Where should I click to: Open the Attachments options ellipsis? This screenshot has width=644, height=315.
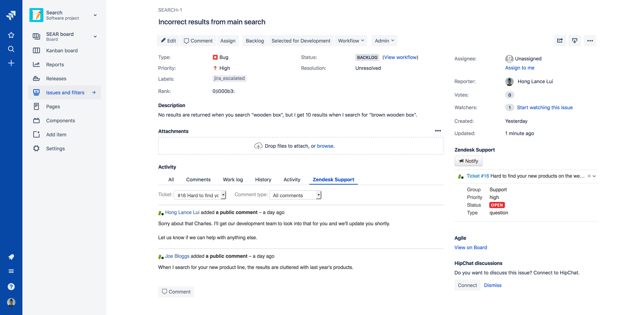point(438,131)
